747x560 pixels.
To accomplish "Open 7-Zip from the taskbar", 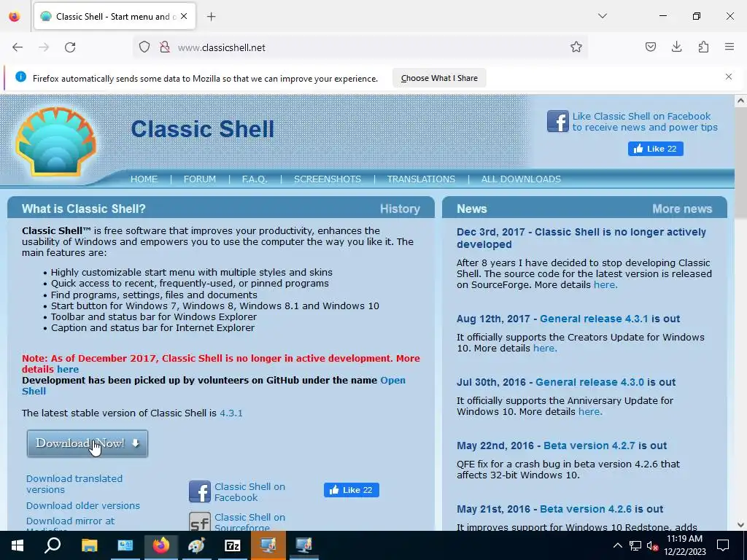I will click(233, 545).
